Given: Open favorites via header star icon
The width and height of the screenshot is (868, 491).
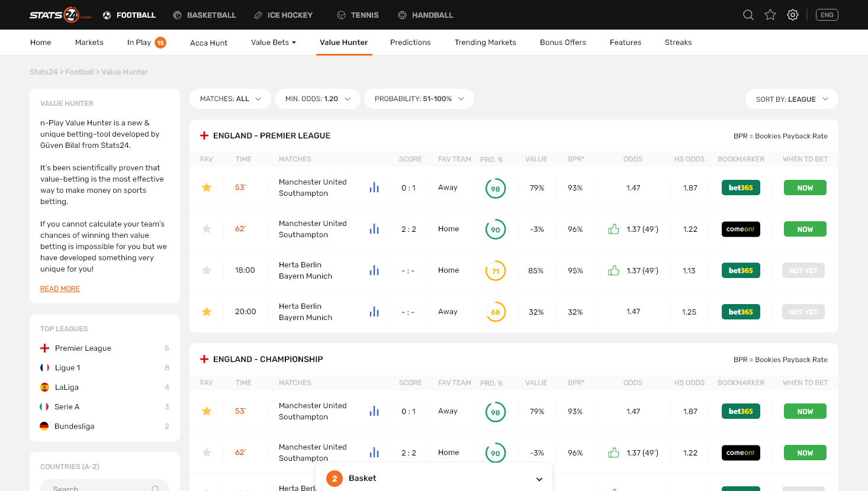Looking at the screenshot, I should pyautogui.click(x=770, y=15).
